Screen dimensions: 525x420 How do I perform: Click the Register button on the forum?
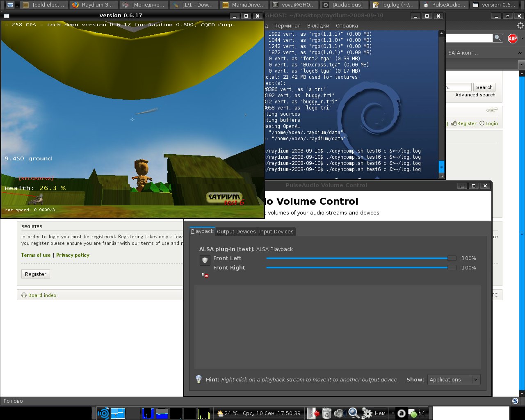click(x=36, y=274)
